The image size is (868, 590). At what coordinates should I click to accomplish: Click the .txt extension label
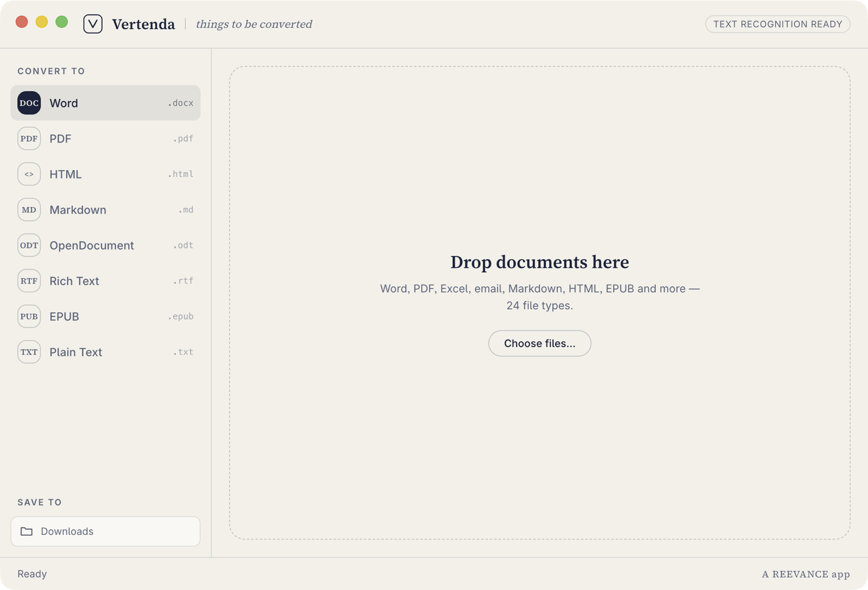click(x=183, y=352)
